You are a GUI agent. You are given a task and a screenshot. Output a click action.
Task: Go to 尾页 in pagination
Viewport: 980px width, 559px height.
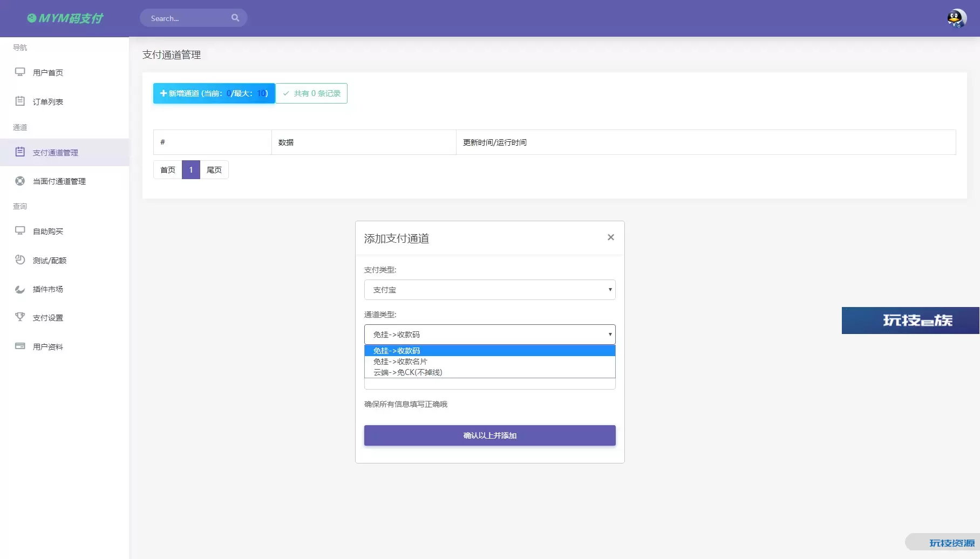(214, 170)
